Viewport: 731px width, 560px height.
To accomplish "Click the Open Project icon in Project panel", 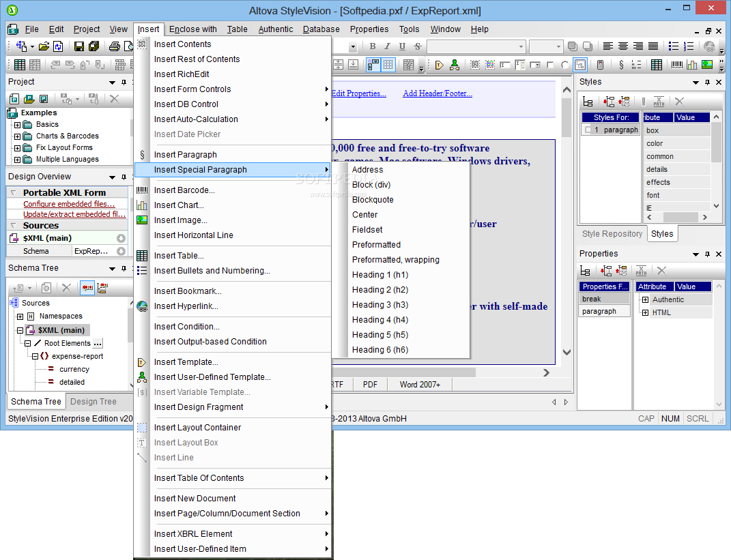I will tap(29, 99).
